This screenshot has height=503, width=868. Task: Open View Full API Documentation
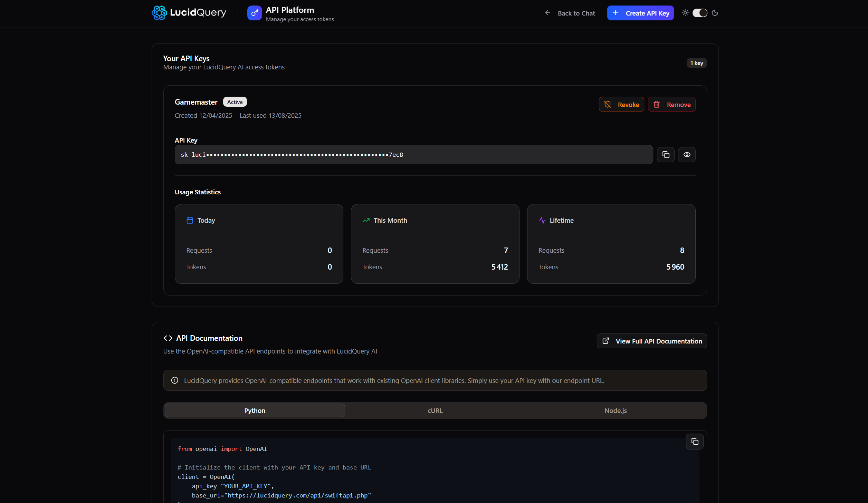(x=652, y=341)
